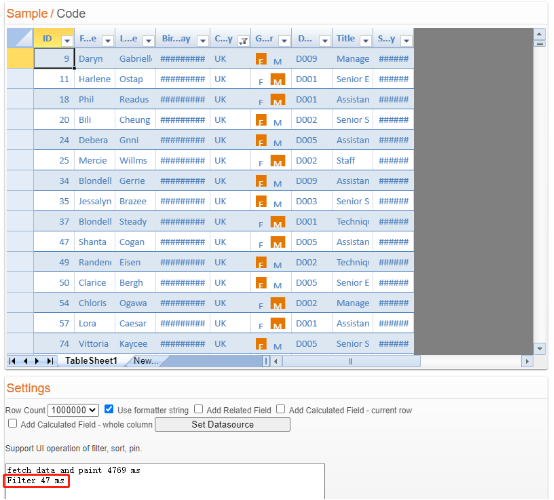Image resolution: width=554 pixels, height=500 pixels.
Task: Click orange F gender icon in Daryn's row
Action: [261, 59]
